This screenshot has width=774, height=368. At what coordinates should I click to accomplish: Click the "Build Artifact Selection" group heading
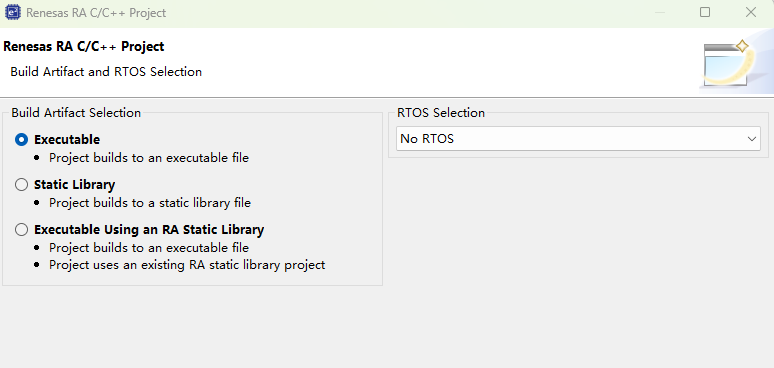click(x=76, y=113)
